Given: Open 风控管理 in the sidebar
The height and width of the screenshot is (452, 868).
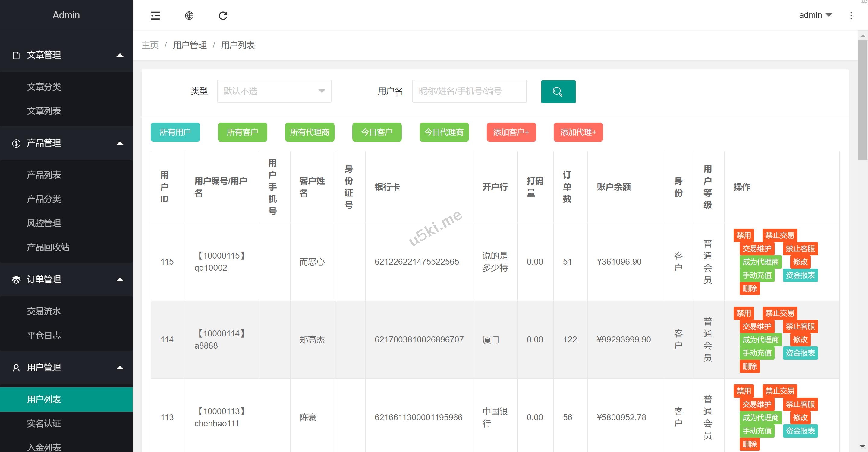Looking at the screenshot, I should tap(44, 223).
